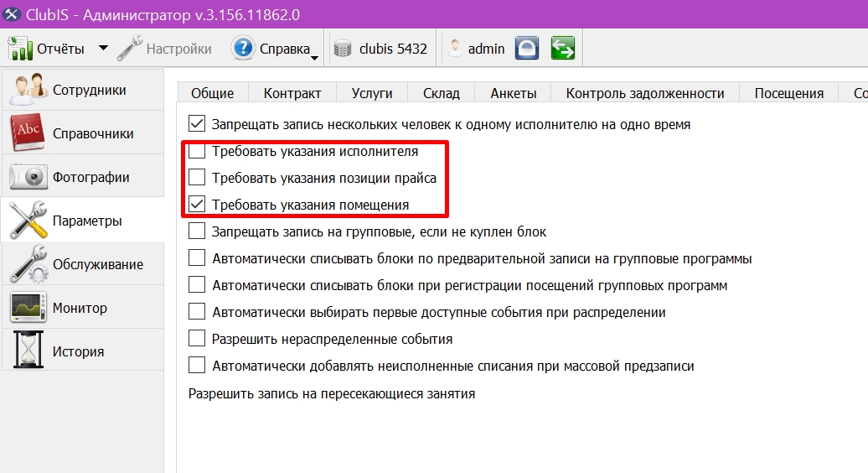Open the История sidebar section label
This screenshot has width=868, height=473.
click(78, 351)
